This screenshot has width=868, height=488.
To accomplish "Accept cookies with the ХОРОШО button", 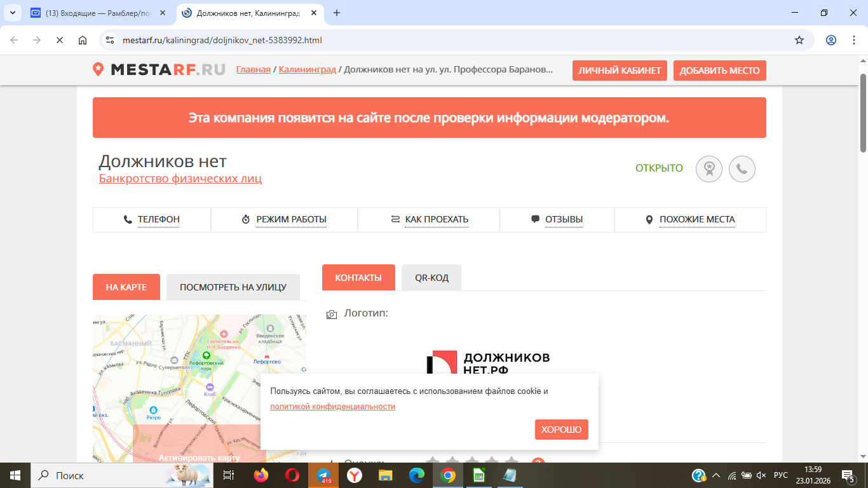I will coord(562,430).
